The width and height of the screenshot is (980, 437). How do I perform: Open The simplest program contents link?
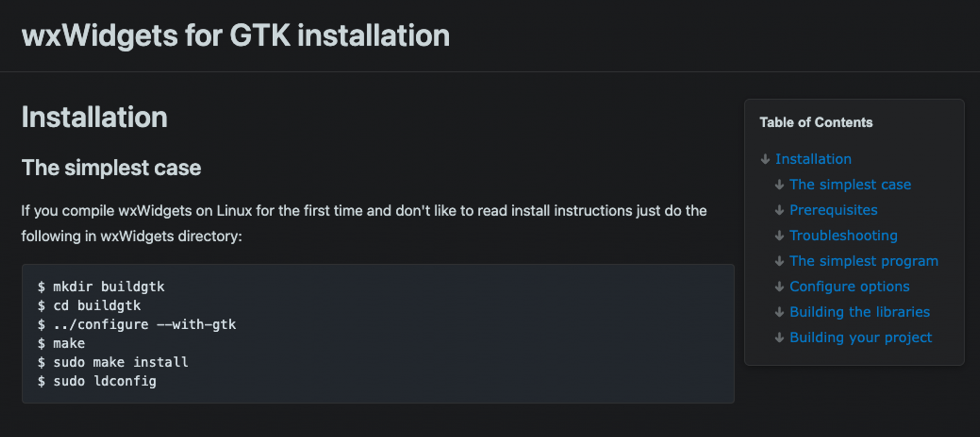863,261
